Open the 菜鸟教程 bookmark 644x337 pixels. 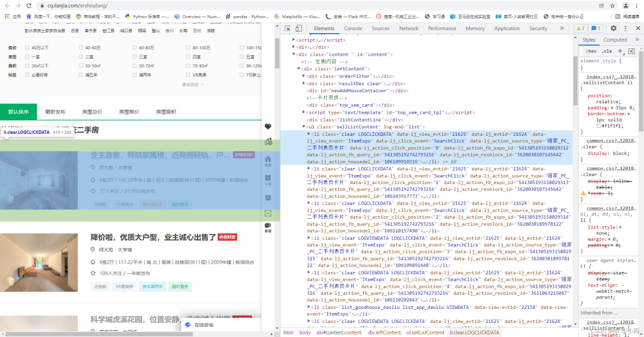tap(98, 16)
